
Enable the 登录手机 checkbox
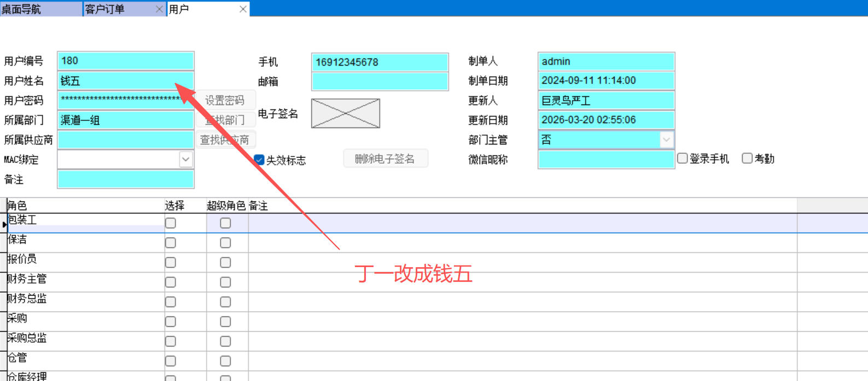[x=683, y=159]
